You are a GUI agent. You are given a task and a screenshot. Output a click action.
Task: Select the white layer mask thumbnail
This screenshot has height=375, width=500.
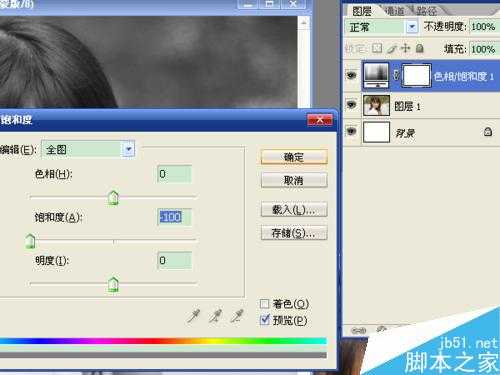click(x=416, y=75)
